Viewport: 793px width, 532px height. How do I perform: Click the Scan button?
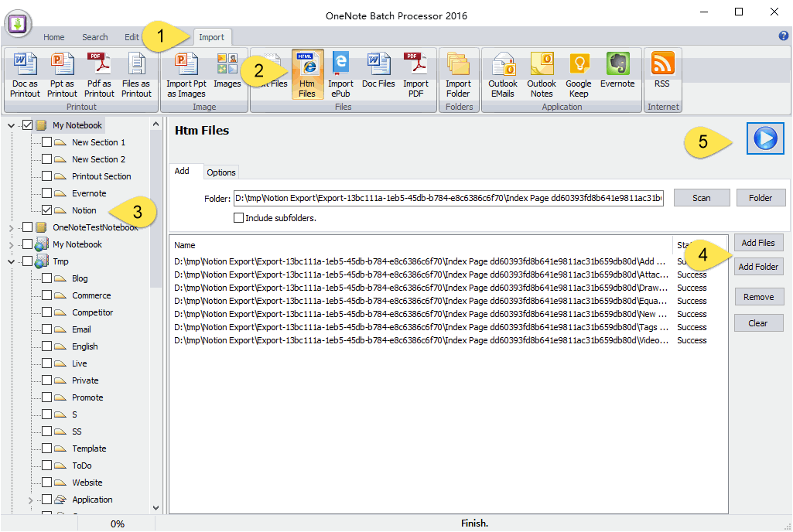pyautogui.click(x=702, y=198)
